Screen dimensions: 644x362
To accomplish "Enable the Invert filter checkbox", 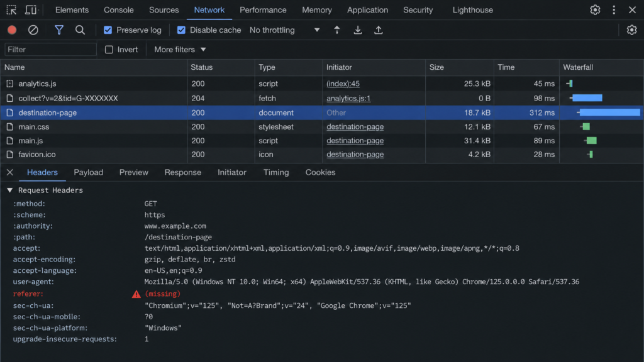I will (109, 50).
